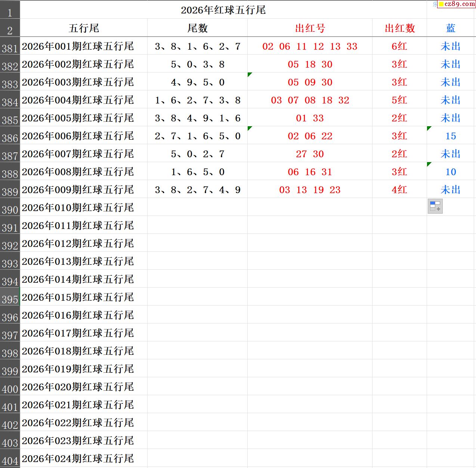This screenshot has height=468, width=476.
Task: Click the 2026年010期红球五行尾 cell
Action: (78, 208)
